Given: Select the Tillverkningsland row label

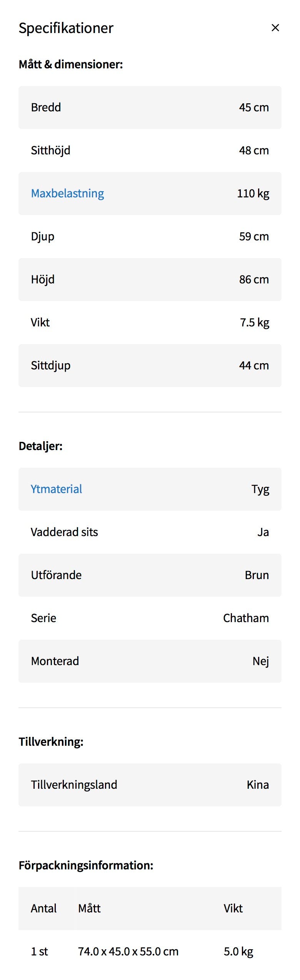Looking at the screenshot, I should [74, 785].
